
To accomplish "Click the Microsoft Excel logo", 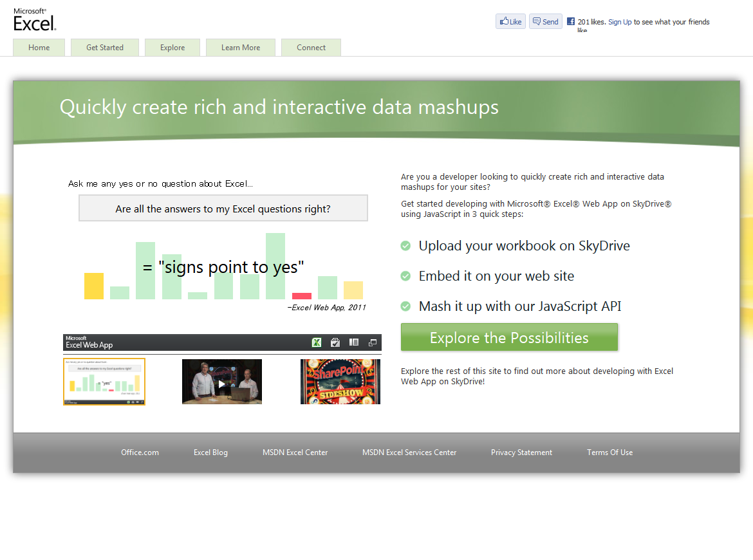I will tap(35, 20).
